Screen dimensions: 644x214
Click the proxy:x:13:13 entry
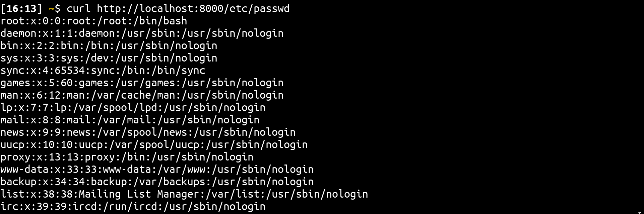click(x=127, y=157)
